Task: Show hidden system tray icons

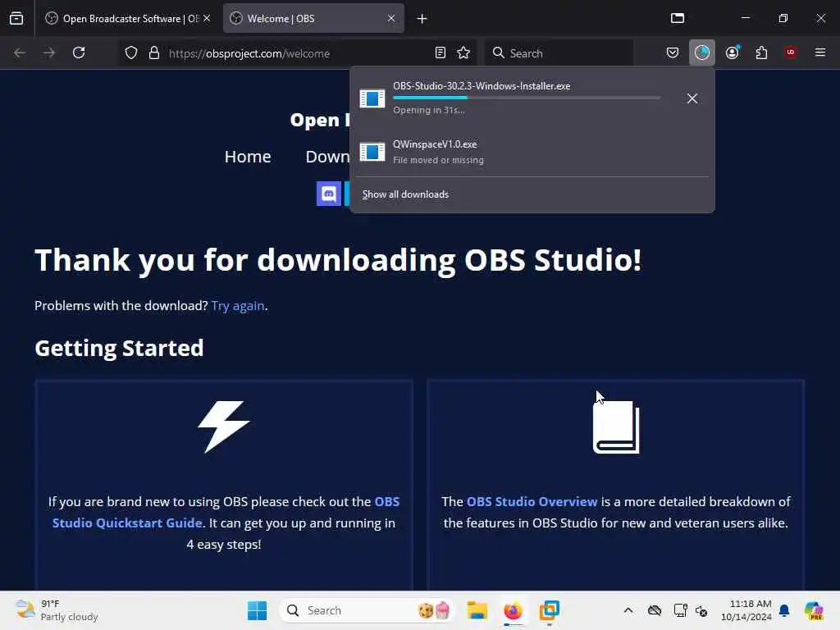Action: pyautogui.click(x=628, y=610)
